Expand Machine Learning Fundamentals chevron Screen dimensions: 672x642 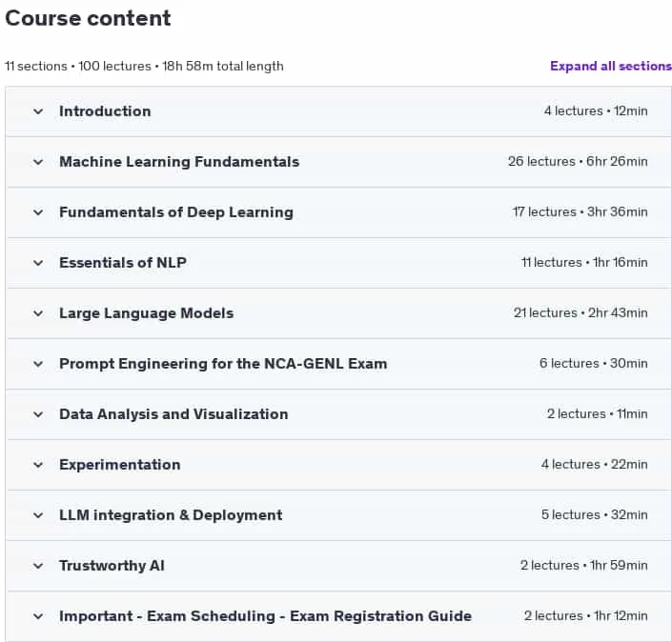38,162
